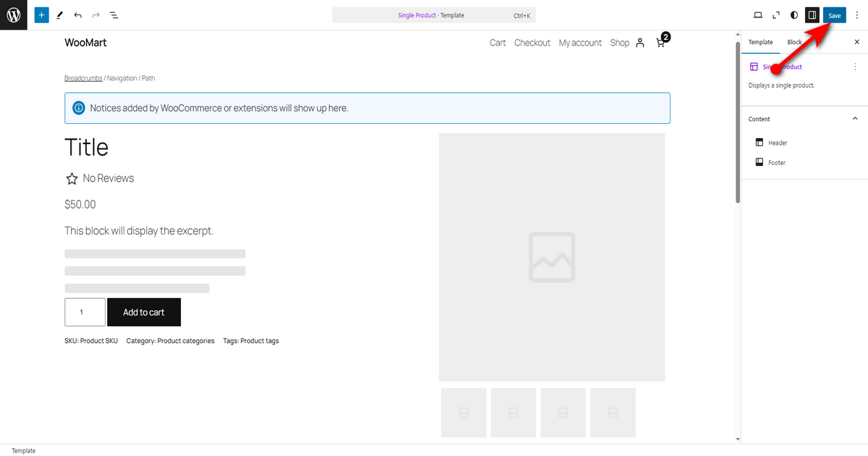
Task: Select the first gallery thumbnail placeholder
Action: point(464,413)
